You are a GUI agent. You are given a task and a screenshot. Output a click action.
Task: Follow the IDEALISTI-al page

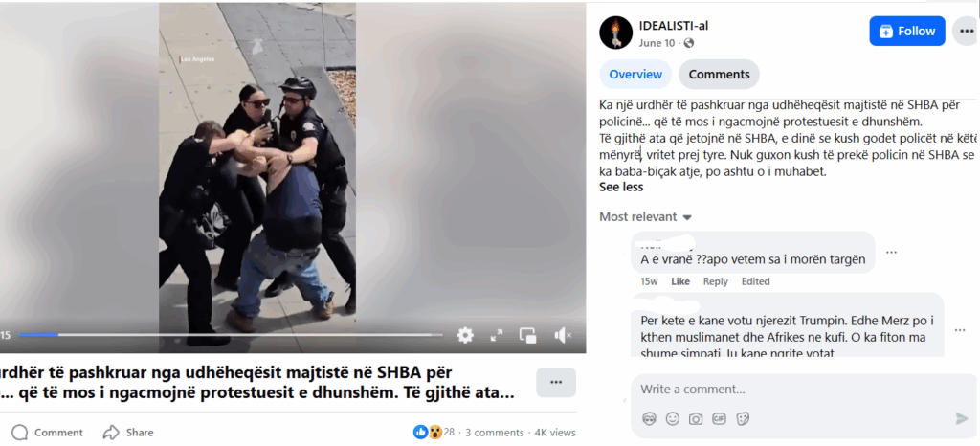pyautogui.click(x=907, y=32)
